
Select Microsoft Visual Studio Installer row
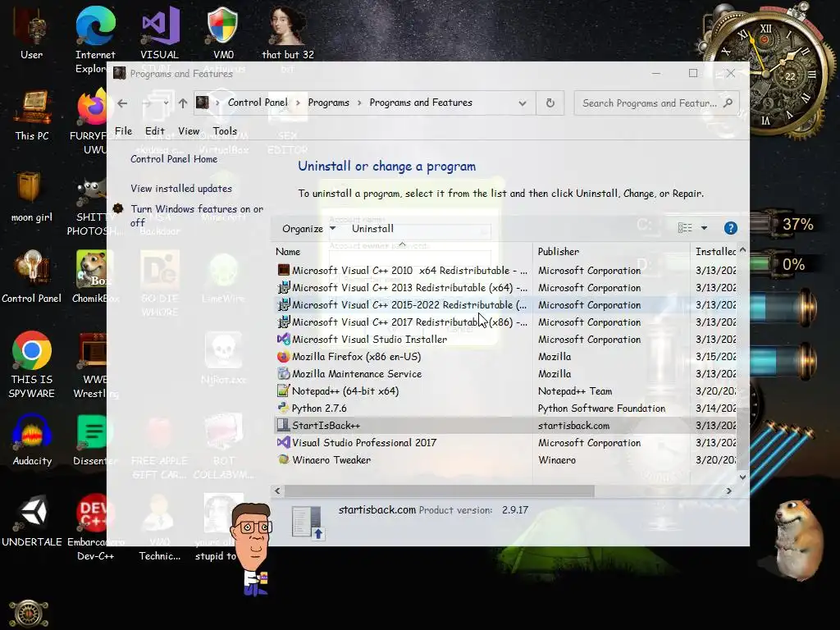505,339
